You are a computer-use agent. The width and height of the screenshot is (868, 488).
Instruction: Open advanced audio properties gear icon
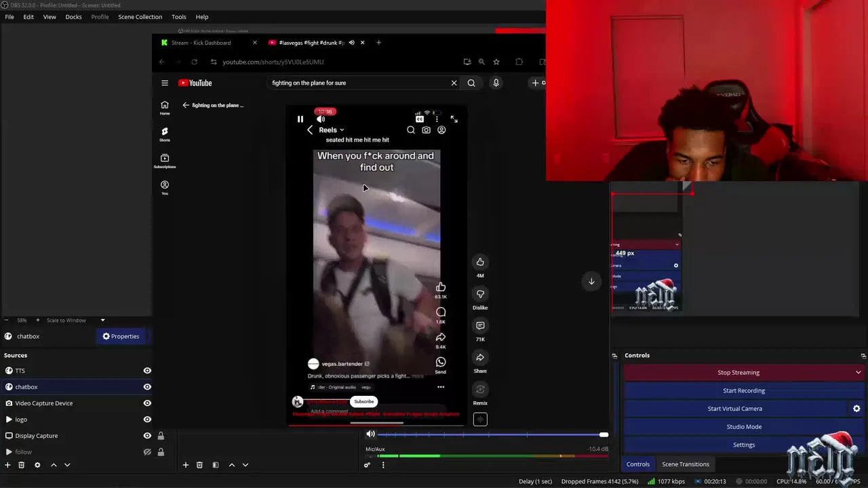(367, 465)
